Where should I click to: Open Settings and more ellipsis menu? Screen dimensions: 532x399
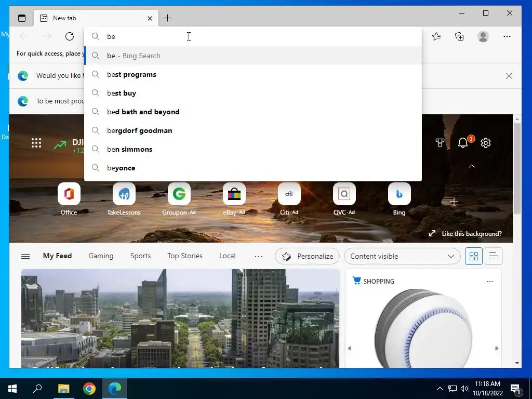coord(507,36)
